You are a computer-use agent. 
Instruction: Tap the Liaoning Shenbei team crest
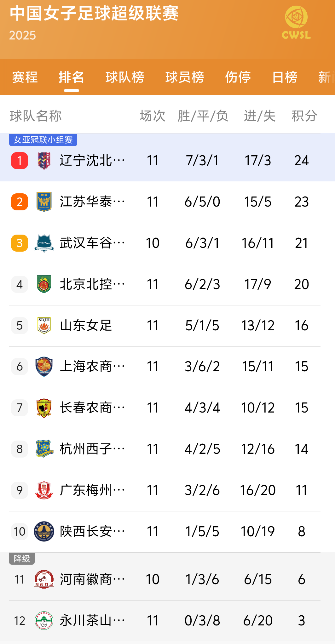44,161
